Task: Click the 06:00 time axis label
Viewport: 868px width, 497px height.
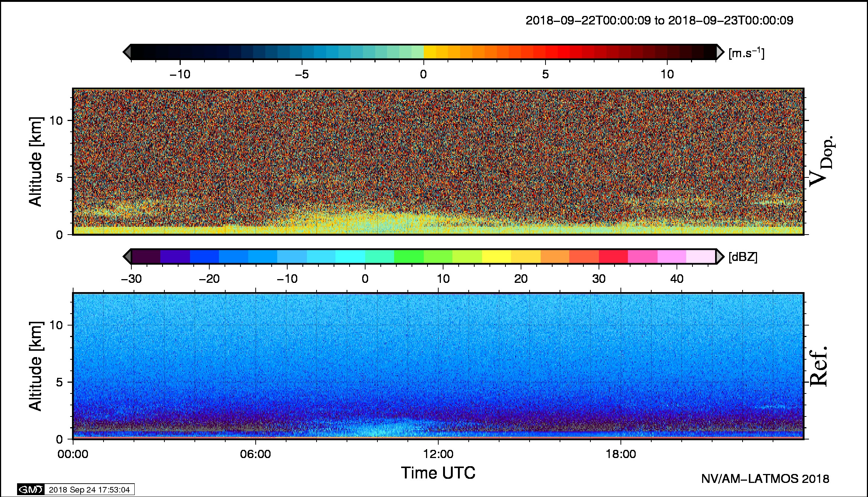Action: pyautogui.click(x=255, y=454)
